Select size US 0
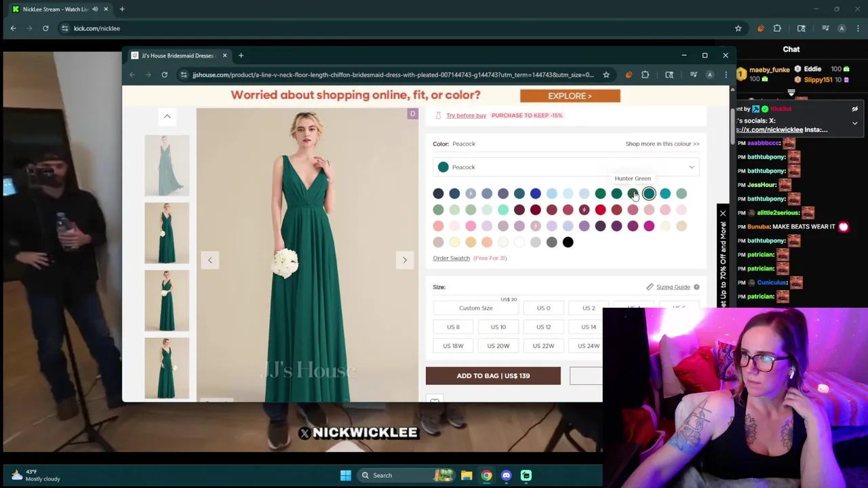 click(x=543, y=308)
